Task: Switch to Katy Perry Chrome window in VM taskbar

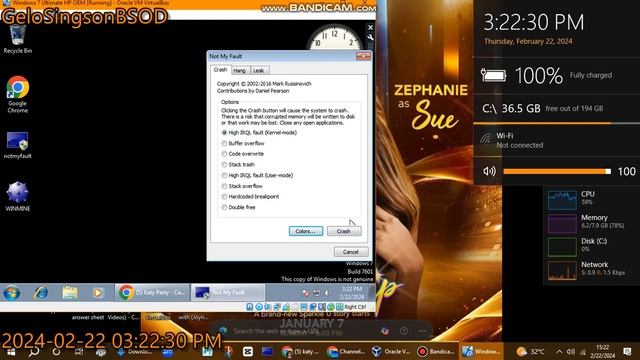Action: pyautogui.click(x=152, y=293)
